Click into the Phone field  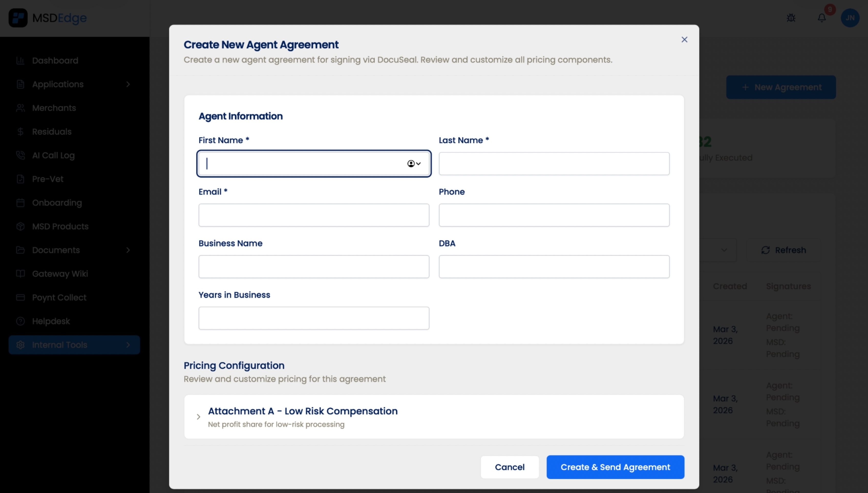[554, 215]
